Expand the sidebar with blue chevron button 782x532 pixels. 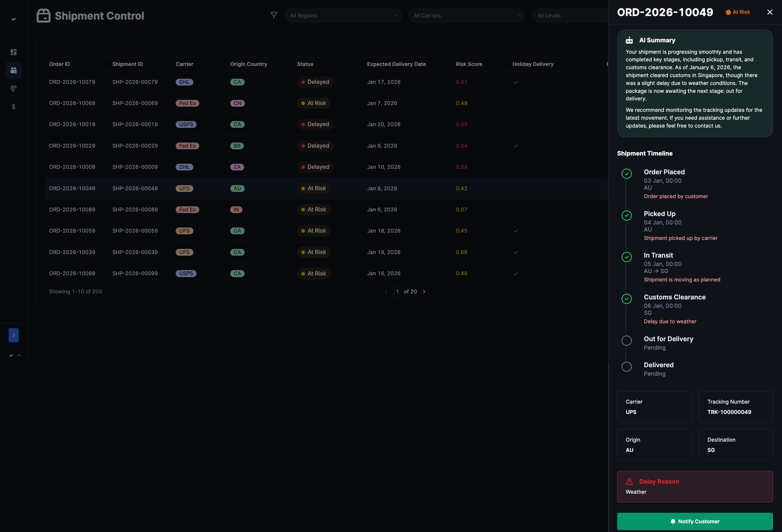pos(14,335)
